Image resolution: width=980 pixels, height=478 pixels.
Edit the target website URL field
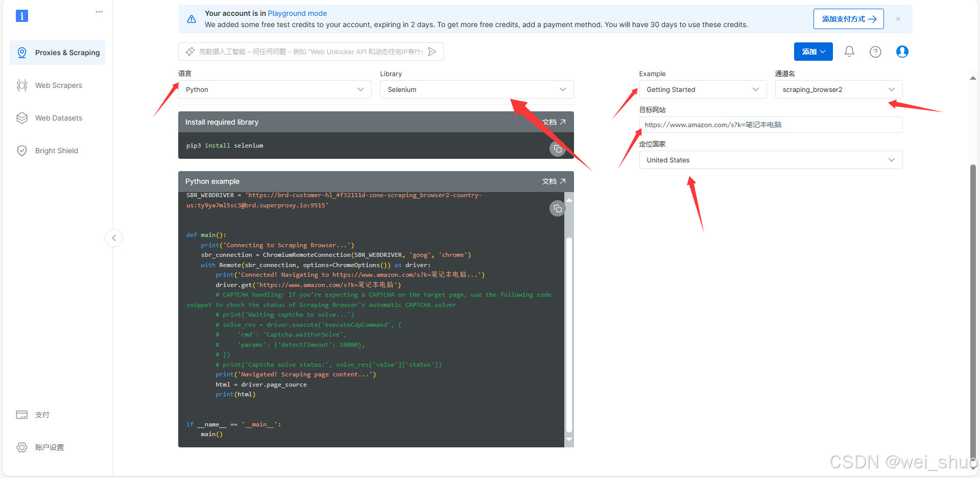[x=771, y=125]
